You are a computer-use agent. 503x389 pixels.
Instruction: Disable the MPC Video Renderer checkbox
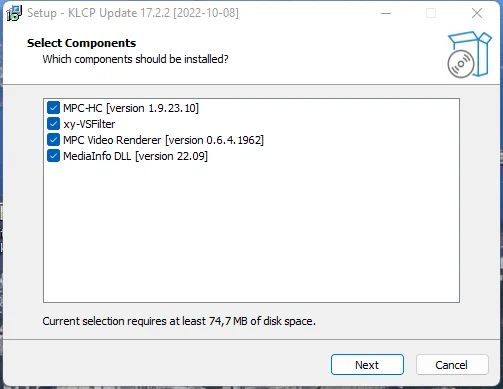pos(53,140)
